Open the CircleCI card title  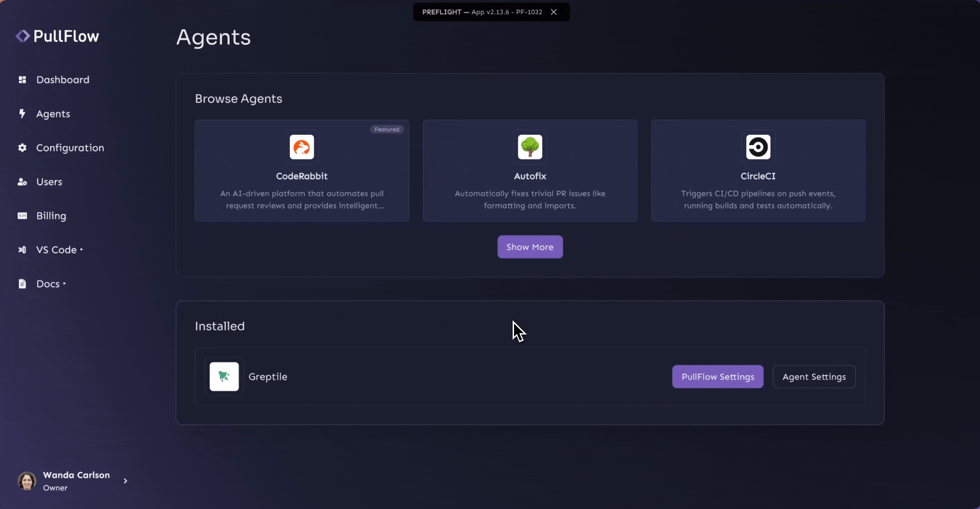pyautogui.click(x=758, y=176)
